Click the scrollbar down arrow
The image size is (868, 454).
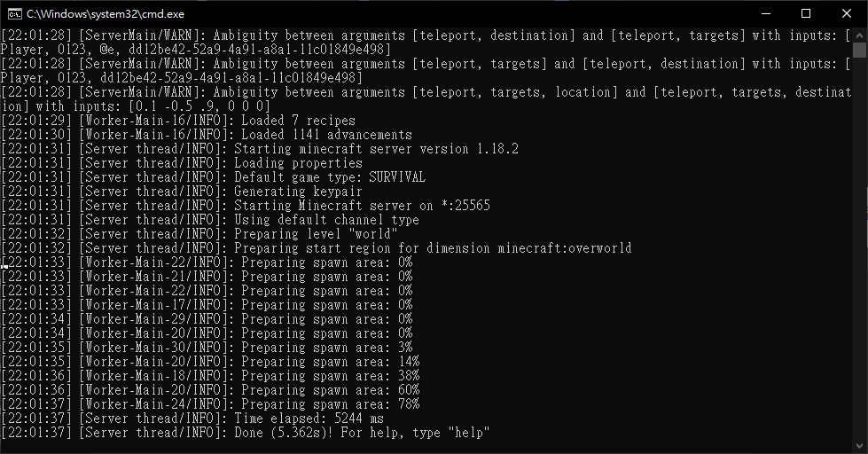(x=860, y=446)
